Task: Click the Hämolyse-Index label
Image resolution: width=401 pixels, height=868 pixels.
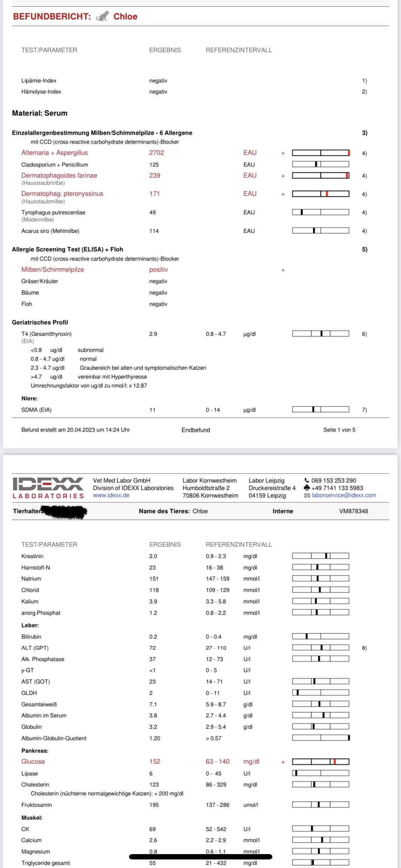Action: point(41,92)
